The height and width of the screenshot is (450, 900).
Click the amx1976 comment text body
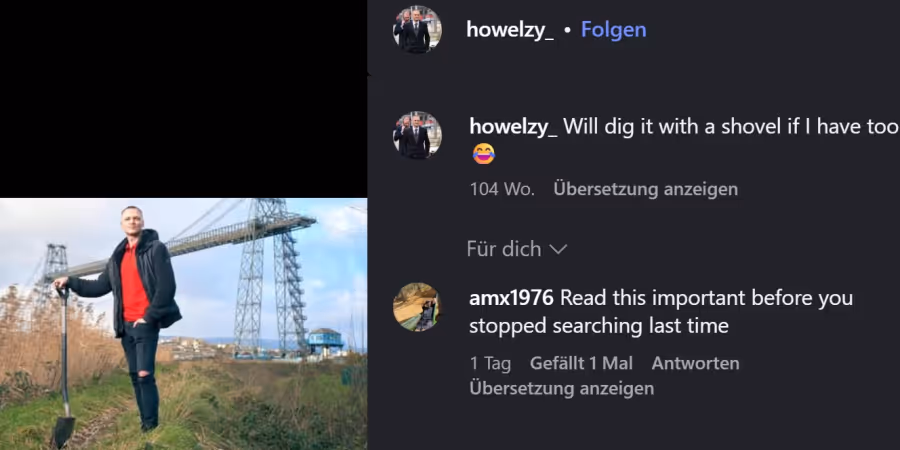[x=661, y=312]
